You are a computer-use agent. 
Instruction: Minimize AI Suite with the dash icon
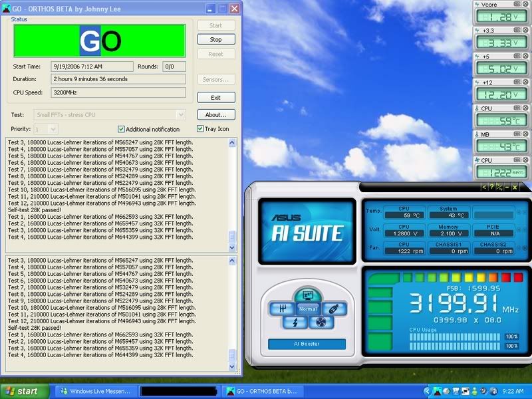click(x=507, y=187)
